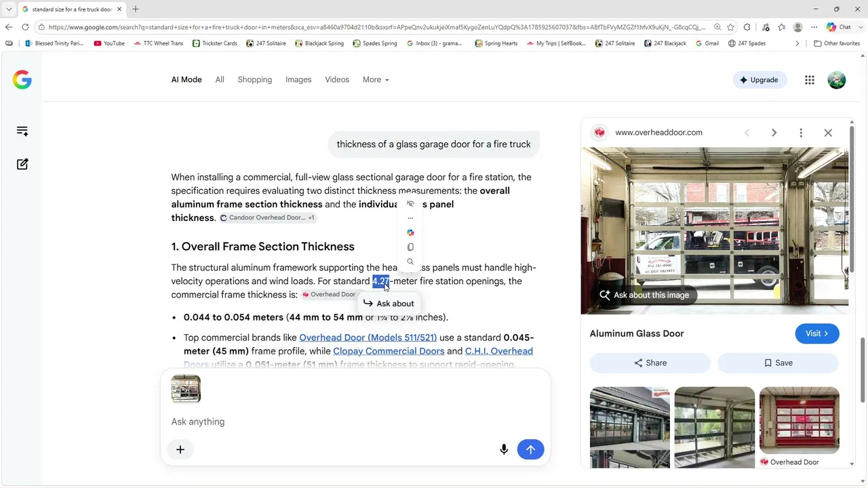This screenshot has width=868, height=488.
Task: Open more options in selection mini toolbar
Action: 410,218
